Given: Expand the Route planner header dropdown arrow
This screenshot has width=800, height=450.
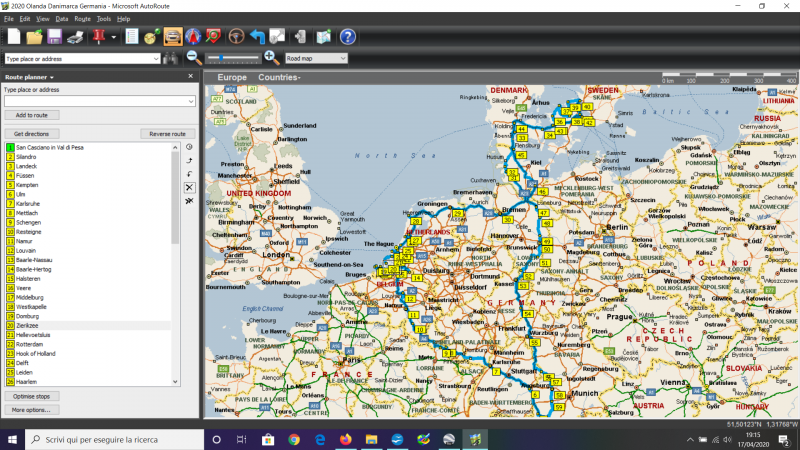Looking at the screenshot, I should point(52,77).
